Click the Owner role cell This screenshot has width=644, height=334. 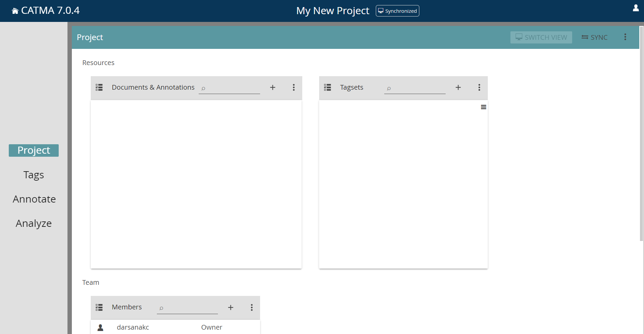tap(212, 327)
